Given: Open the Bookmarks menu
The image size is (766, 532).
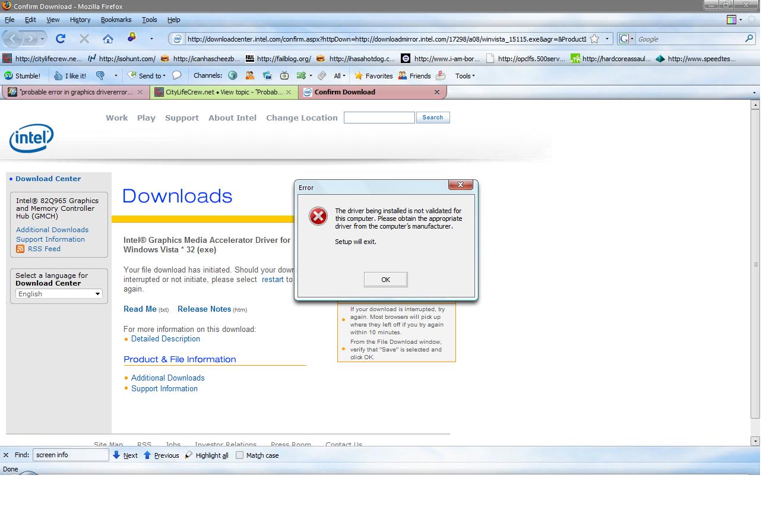Looking at the screenshot, I should 116,20.
